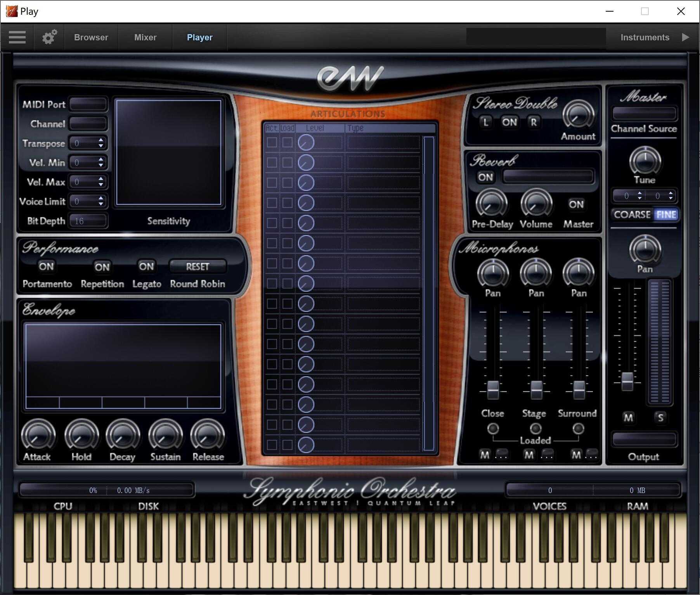Click the Master Tune knob
Screen dimensions: 700x595
pyautogui.click(x=645, y=161)
